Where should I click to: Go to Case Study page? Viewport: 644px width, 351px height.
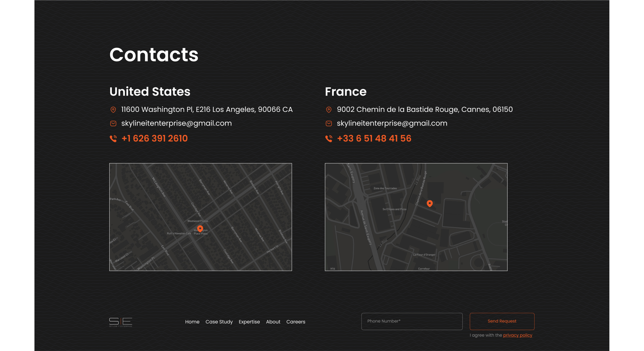pyautogui.click(x=219, y=322)
